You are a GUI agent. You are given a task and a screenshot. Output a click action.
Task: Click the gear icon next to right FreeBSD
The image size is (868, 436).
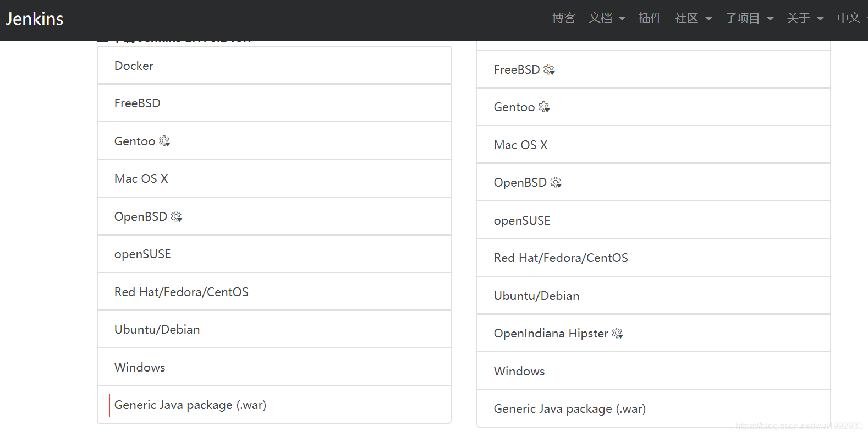[549, 70]
